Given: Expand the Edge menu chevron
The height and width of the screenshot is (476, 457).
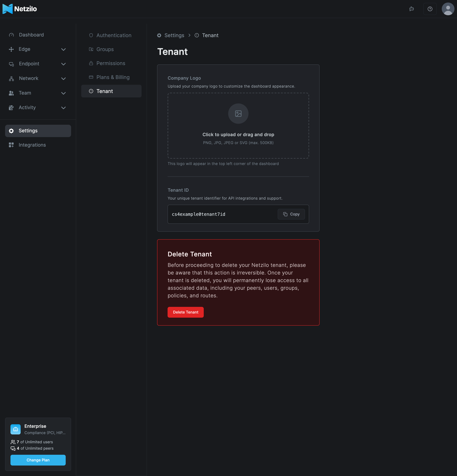Looking at the screenshot, I should point(63,50).
